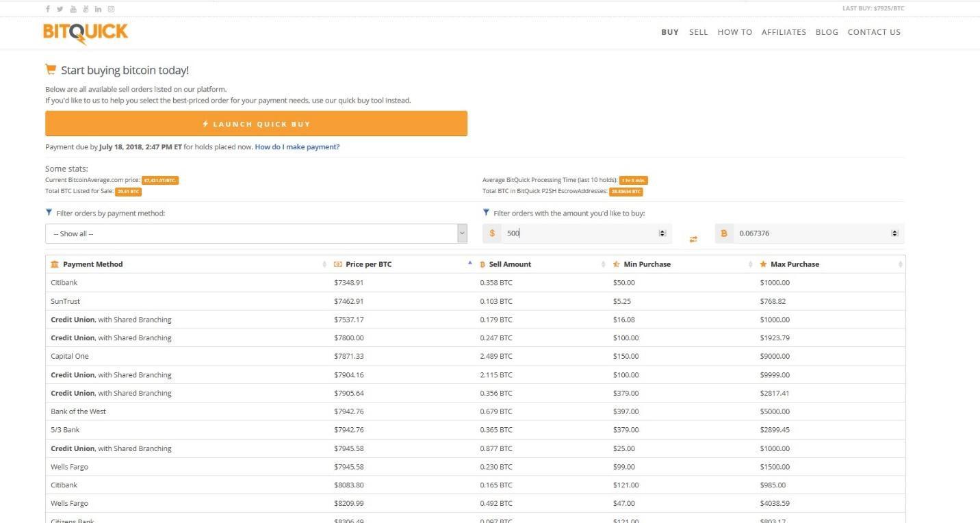This screenshot has height=523, width=980.
Task: Expand the payment method filter dropdown
Action: pyautogui.click(x=256, y=233)
